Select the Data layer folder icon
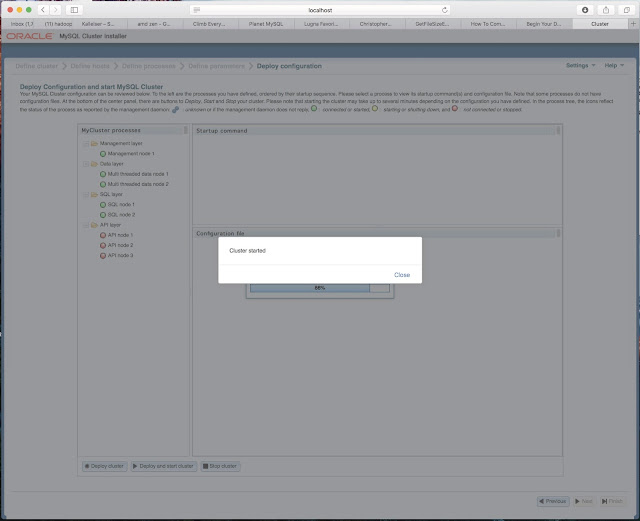The height and width of the screenshot is (521, 640). 94,164
